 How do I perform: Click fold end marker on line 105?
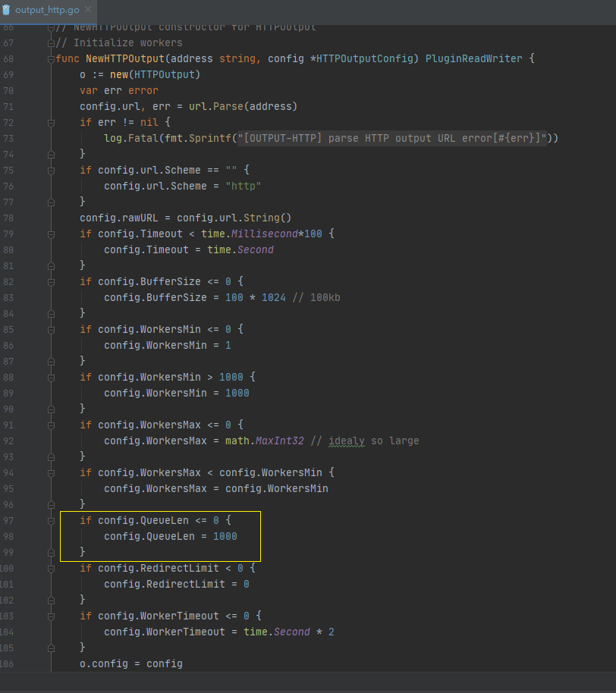(x=51, y=648)
